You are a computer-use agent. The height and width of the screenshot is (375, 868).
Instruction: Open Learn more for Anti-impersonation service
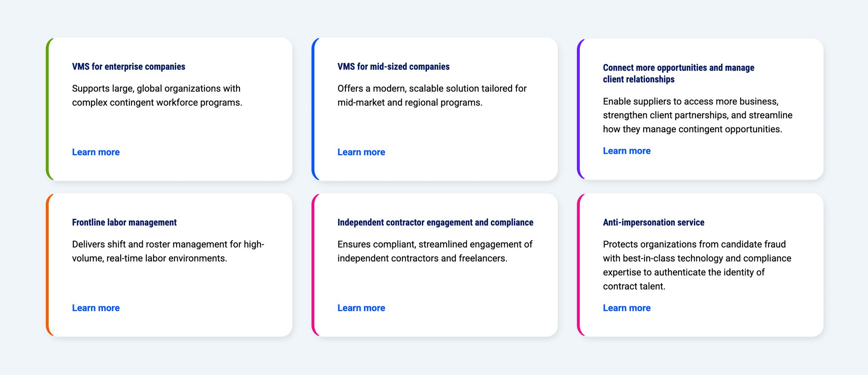point(626,308)
